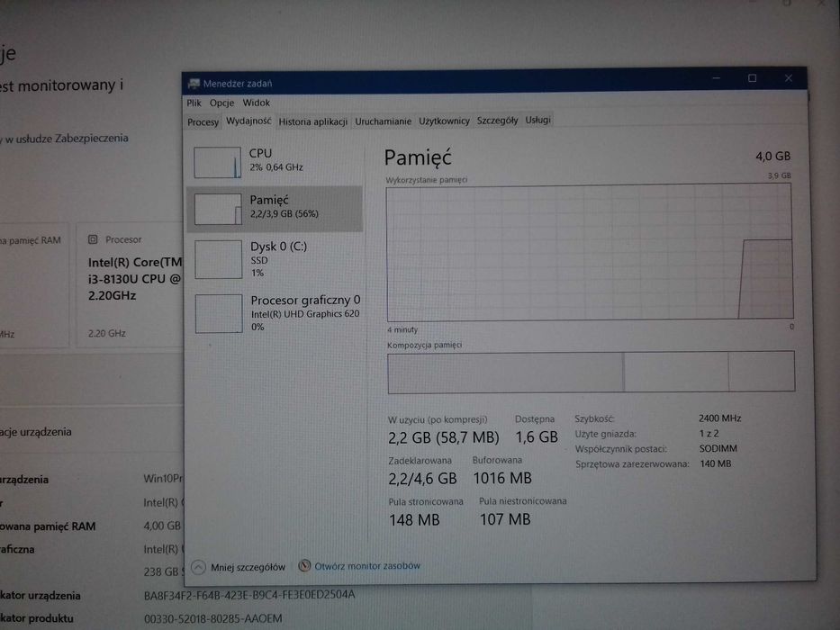
Task: Click the Dostępna 1,6 GB value
Action: tap(537, 437)
